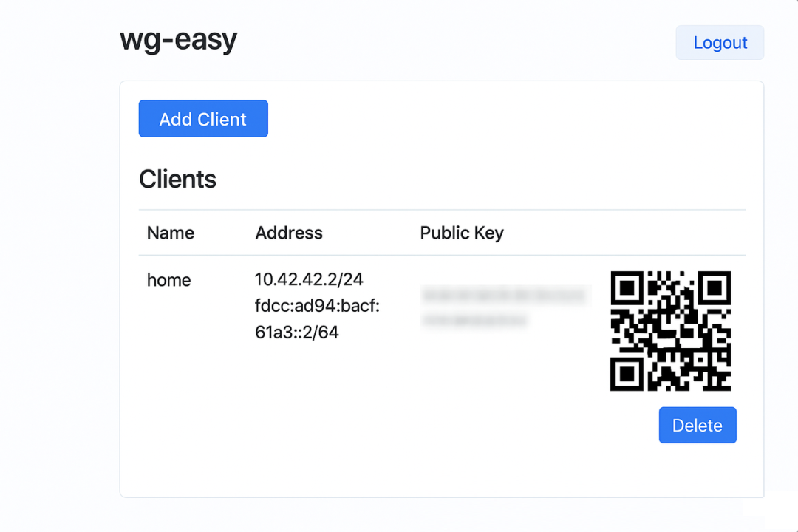The height and width of the screenshot is (532, 798).
Task: Click the 61a3::2/64 address line
Action: tap(297, 332)
